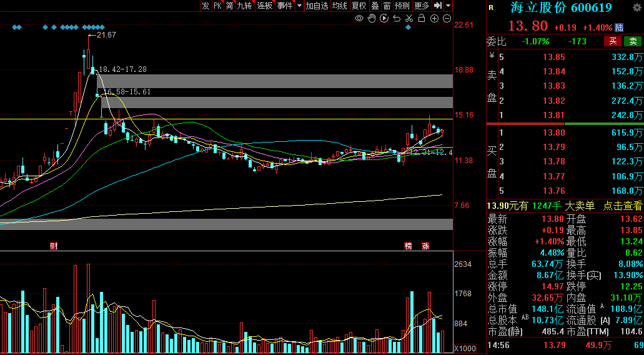Select the 九转 indicator tab
The width and height of the screenshot is (644, 355).
245,6
